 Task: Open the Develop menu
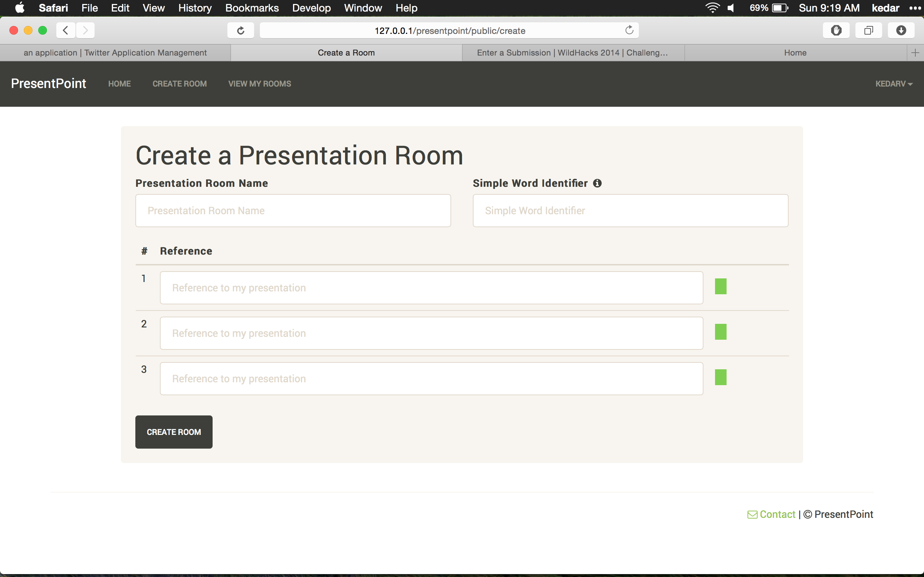311,8
